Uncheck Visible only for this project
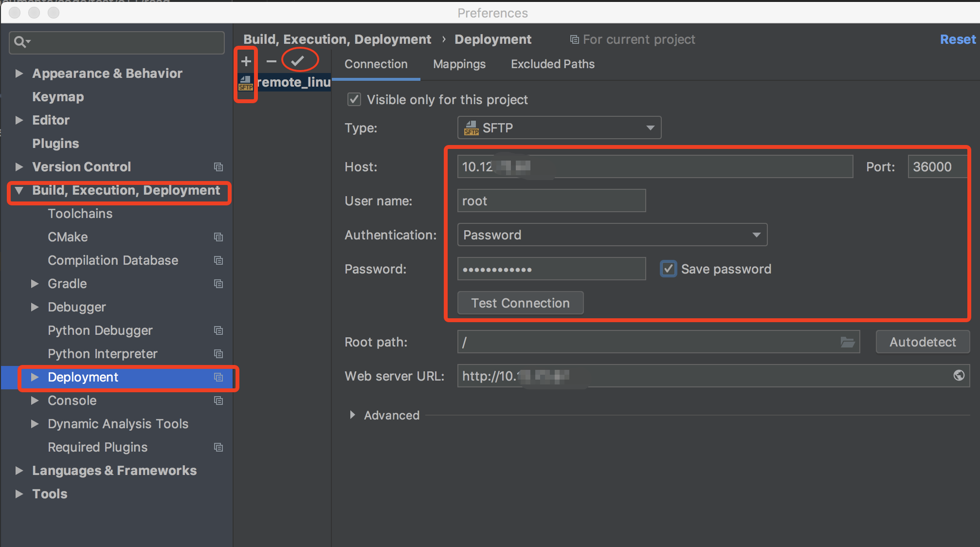This screenshot has width=980, height=547. pyautogui.click(x=354, y=99)
